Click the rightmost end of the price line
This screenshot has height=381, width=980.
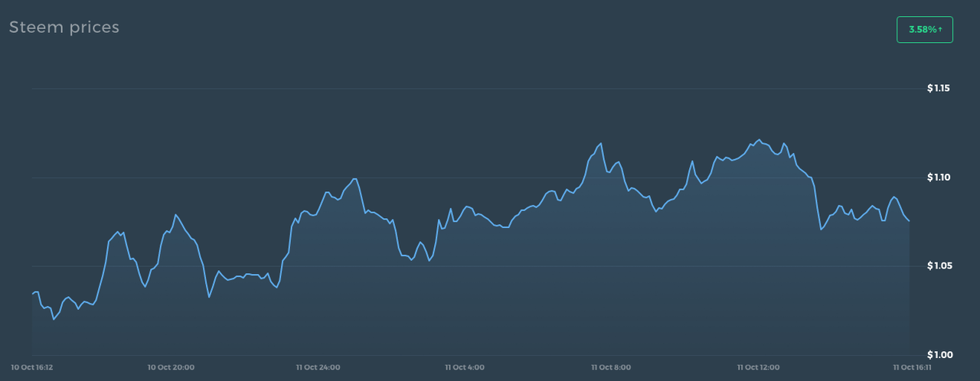pyautogui.click(x=909, y=221)
